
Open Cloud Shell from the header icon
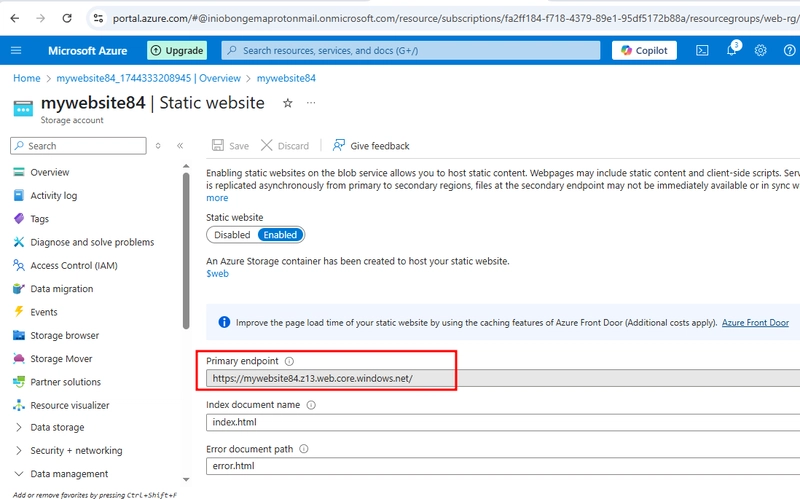pyautogui.click(x=702, y=51)
